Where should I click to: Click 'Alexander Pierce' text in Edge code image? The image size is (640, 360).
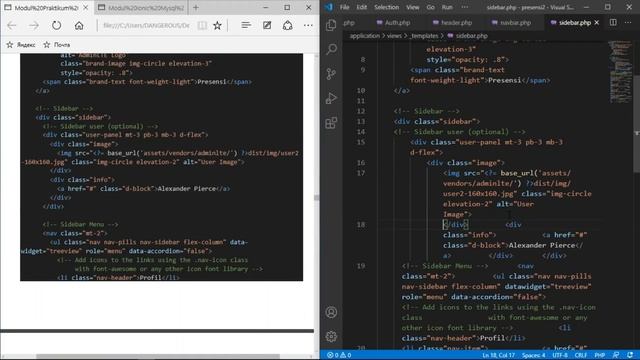[x=187, y=189]
